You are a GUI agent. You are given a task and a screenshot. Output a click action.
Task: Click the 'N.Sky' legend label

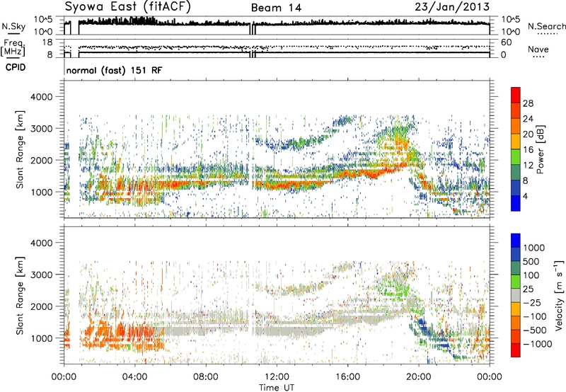click(x=13, y=26)
